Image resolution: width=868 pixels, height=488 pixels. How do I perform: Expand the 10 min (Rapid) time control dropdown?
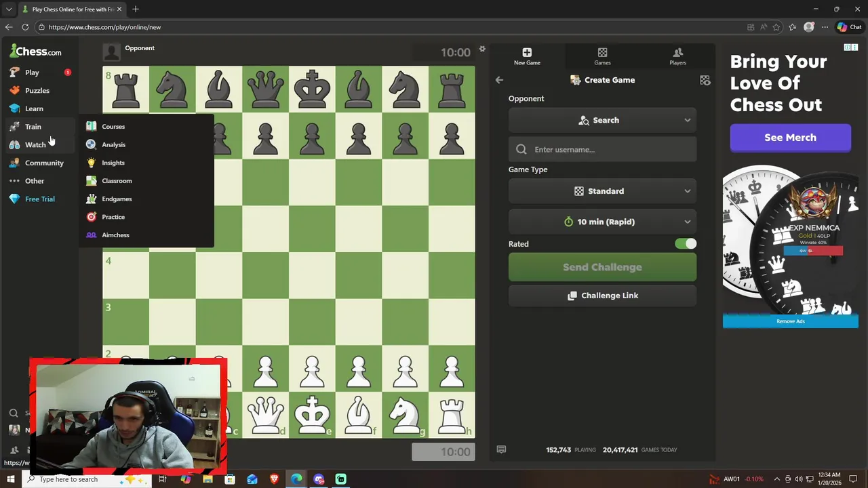pos(602,222)
